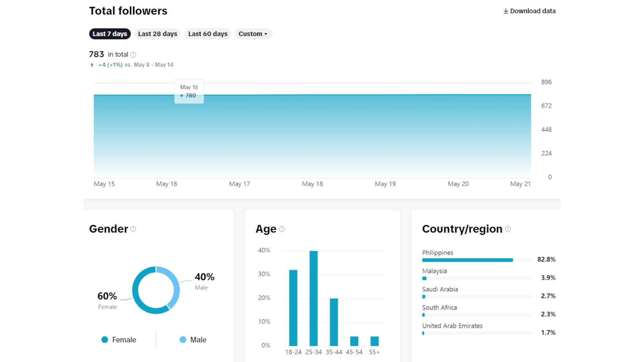
Task: Click Download data link
Action: 533,11
